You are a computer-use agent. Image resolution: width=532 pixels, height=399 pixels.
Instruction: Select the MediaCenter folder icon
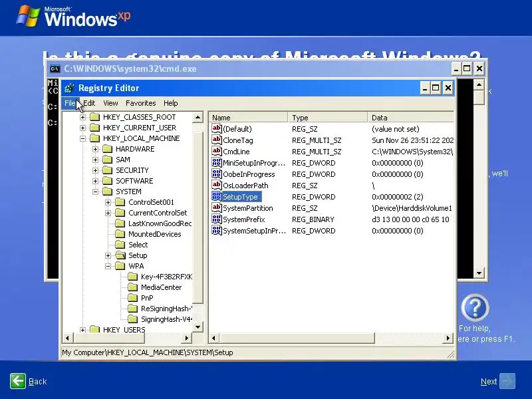click(x=132, y=287)
